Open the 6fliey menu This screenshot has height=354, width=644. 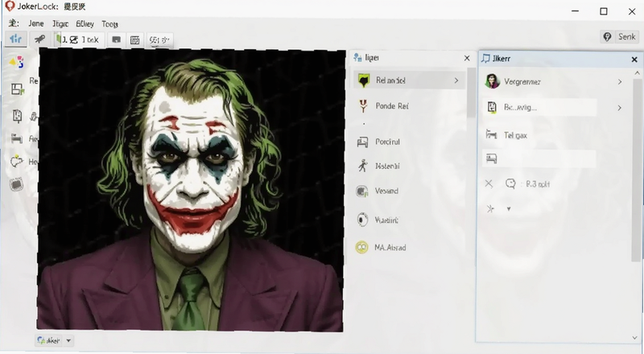tap(85, 24)
